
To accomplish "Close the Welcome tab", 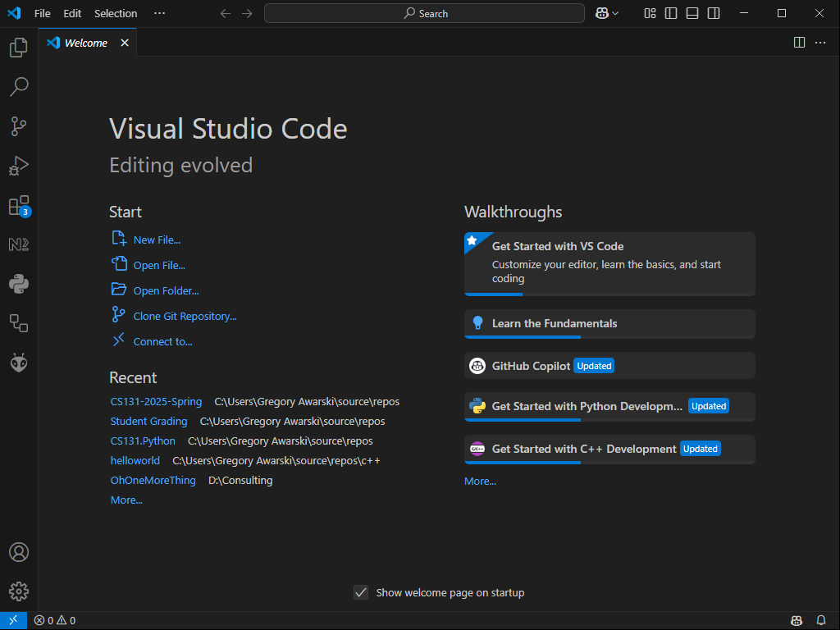I will click(x=125, y=43).
